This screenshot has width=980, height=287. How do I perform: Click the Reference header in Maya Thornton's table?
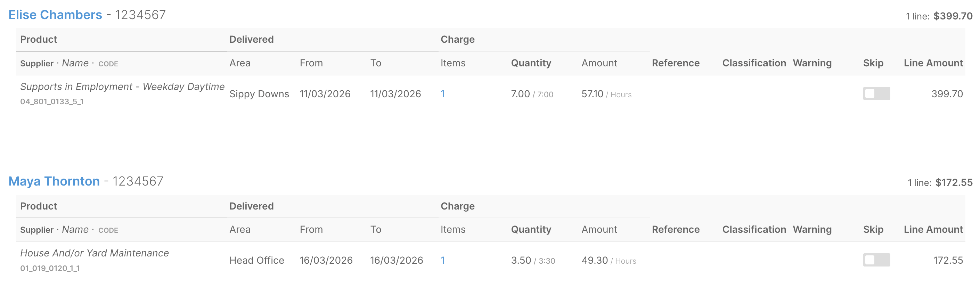coord(676,230)
